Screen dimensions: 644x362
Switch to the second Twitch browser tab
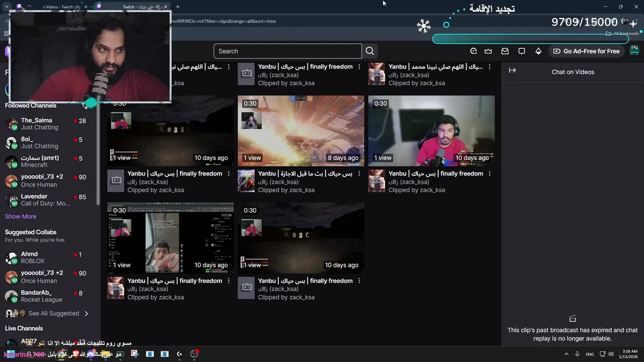[132, 7]
